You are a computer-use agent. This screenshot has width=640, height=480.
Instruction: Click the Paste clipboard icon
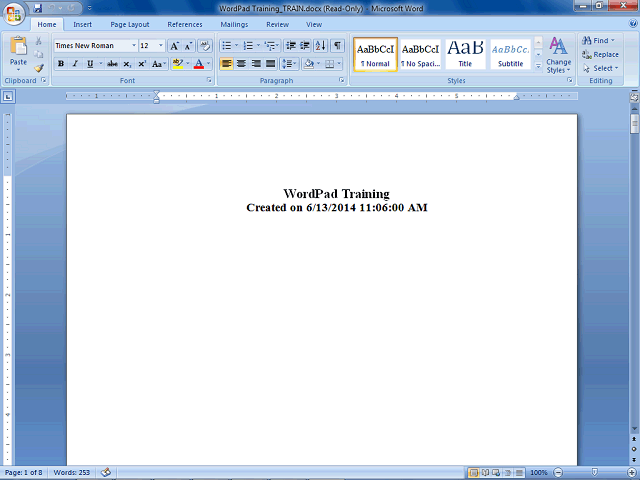pos(18,46)
